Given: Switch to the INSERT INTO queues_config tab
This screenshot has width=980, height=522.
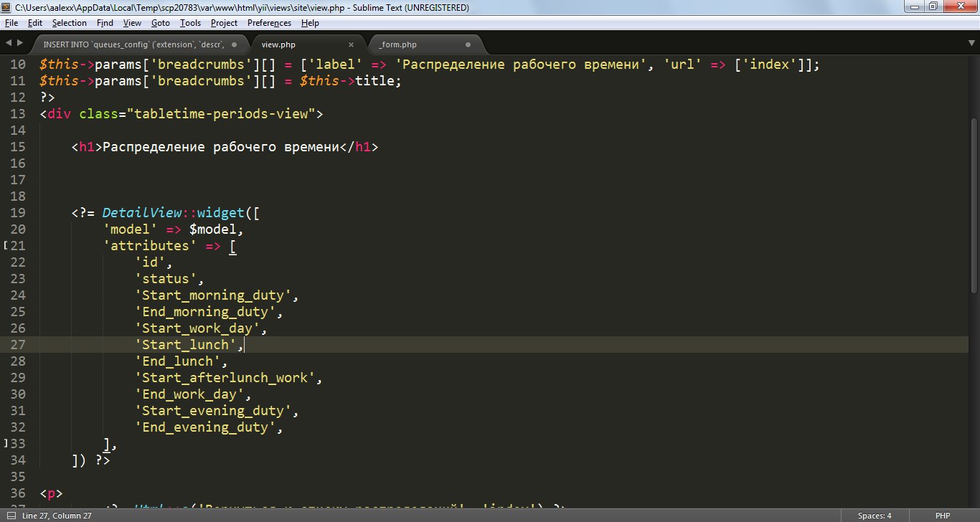Looking at the screenshot, I should point(134,44).
